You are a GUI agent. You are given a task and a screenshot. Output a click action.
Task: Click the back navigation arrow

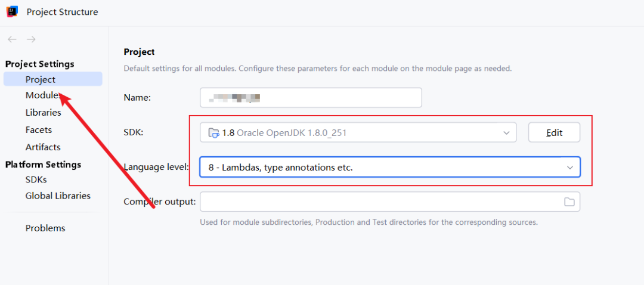point(12,39)
